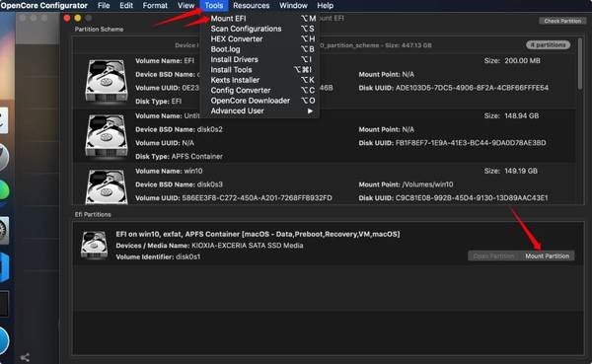Open the Format menu in menu bar
The width and height of the screenshot is (592, 364).
tap(155, 6)
